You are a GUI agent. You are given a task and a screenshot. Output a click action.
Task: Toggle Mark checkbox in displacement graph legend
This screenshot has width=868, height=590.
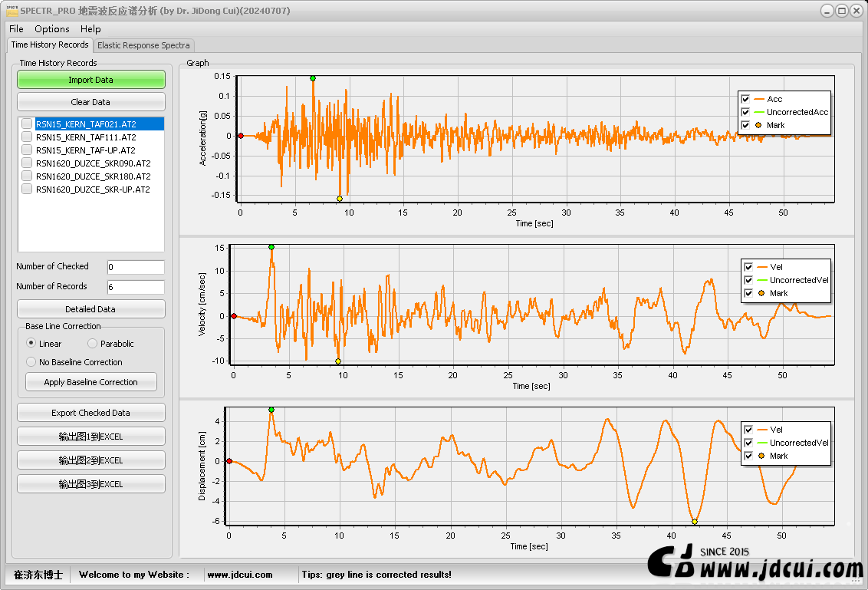point(748,456)
